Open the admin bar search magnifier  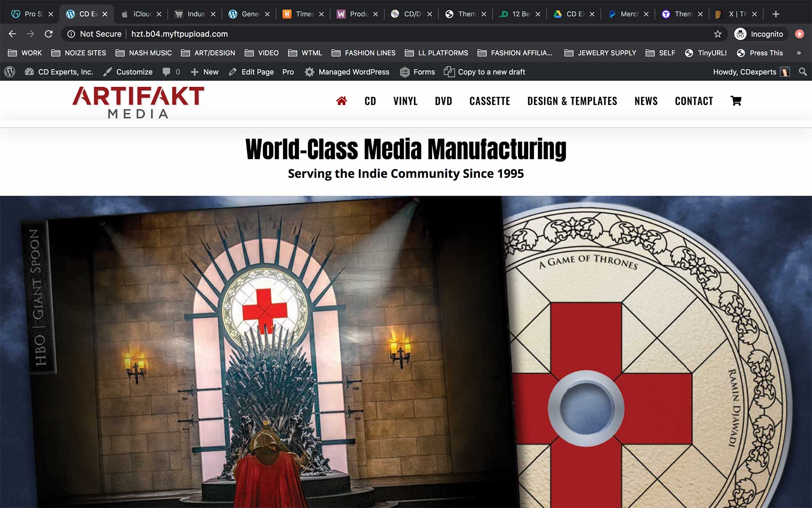point(803,72)
